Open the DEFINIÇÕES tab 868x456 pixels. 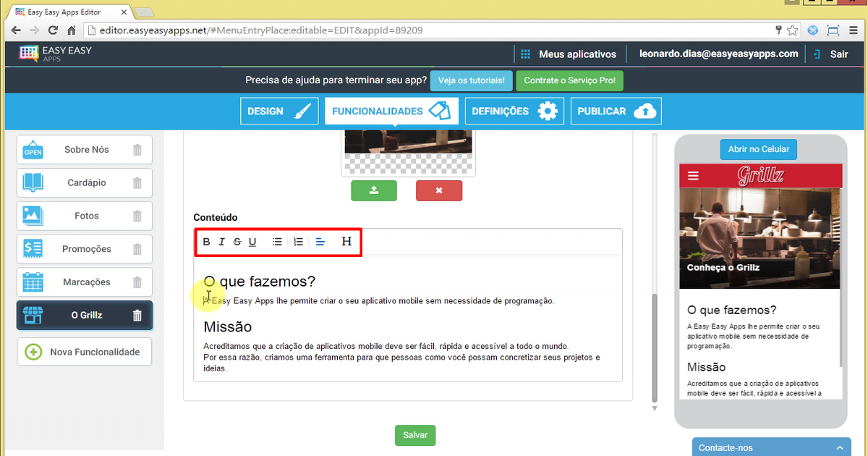(514, 111)
